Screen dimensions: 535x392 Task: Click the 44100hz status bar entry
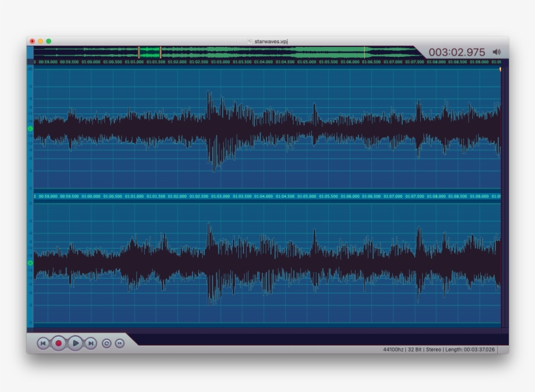pos(393,350)
